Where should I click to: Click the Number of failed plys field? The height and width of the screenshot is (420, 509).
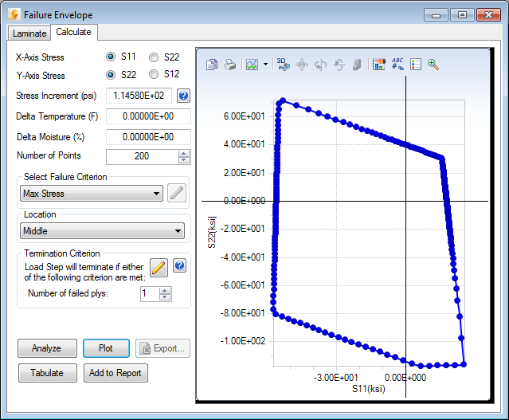pos(150,293)
